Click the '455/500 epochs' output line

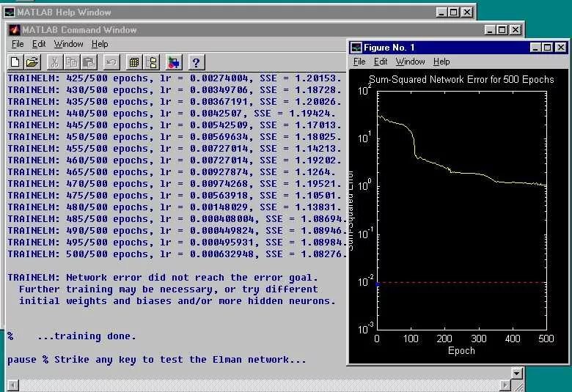[x=175, y=149]
